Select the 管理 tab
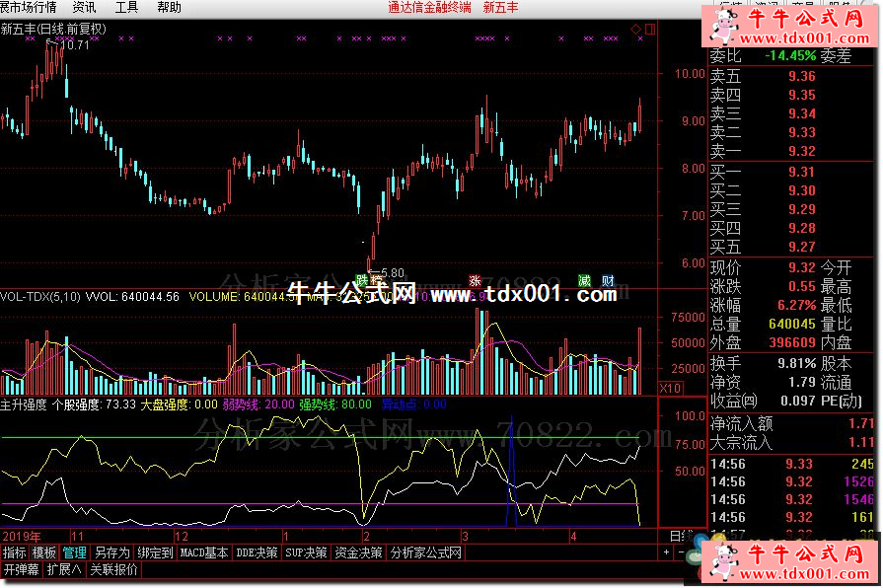This screenshot has width=883, height=588. point(74,553)
